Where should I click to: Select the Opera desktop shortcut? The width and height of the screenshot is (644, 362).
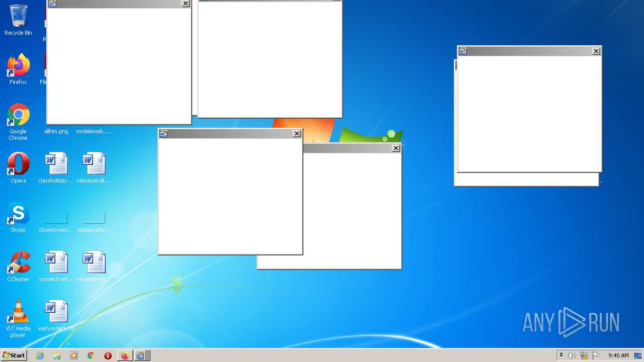click(x=18, y=168)
